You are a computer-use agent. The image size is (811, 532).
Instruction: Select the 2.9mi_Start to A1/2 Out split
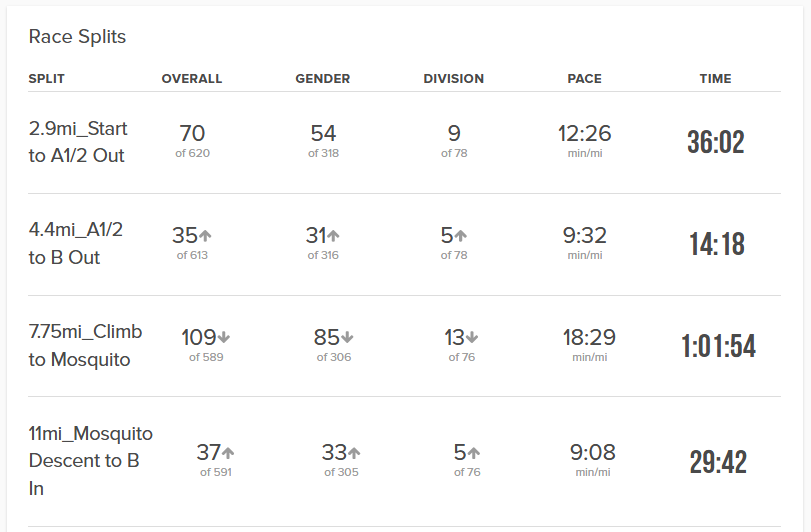pyautogui.click(x=78, y=142)
